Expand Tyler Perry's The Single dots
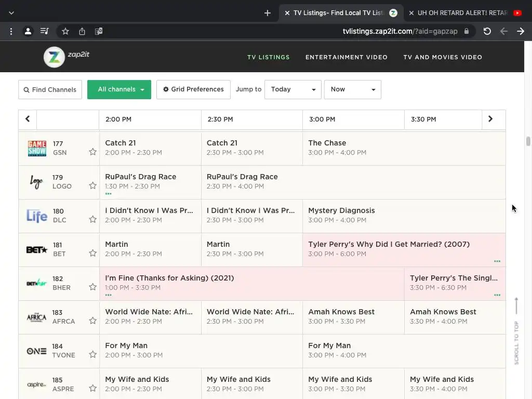 (x=497, y=295)
